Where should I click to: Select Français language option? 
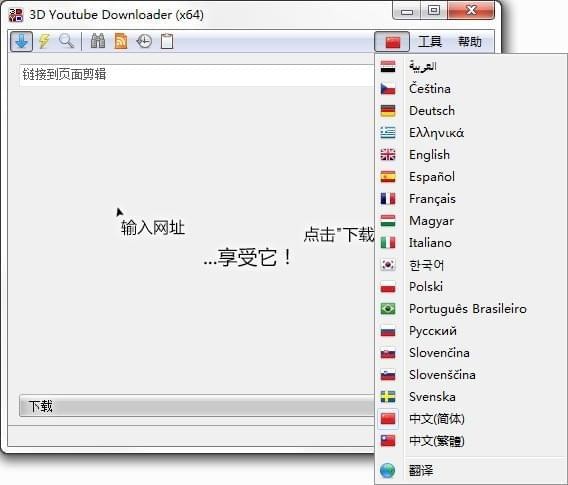pyautogui.click(x=471, y=199)
